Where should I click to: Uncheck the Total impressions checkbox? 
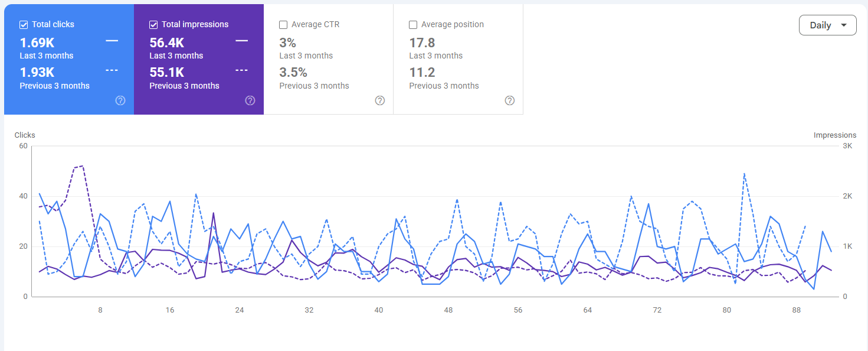click(153, 25)
